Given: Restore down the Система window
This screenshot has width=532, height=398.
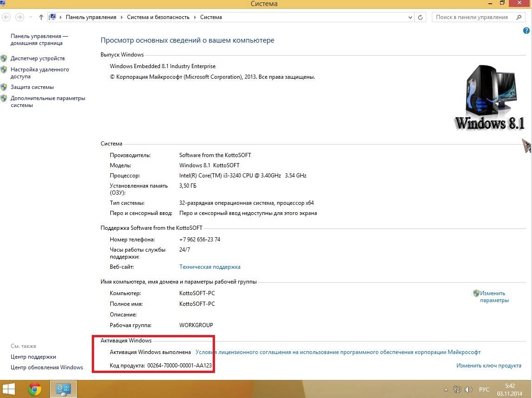Looking at the screenshot, I should click(502, 3).
